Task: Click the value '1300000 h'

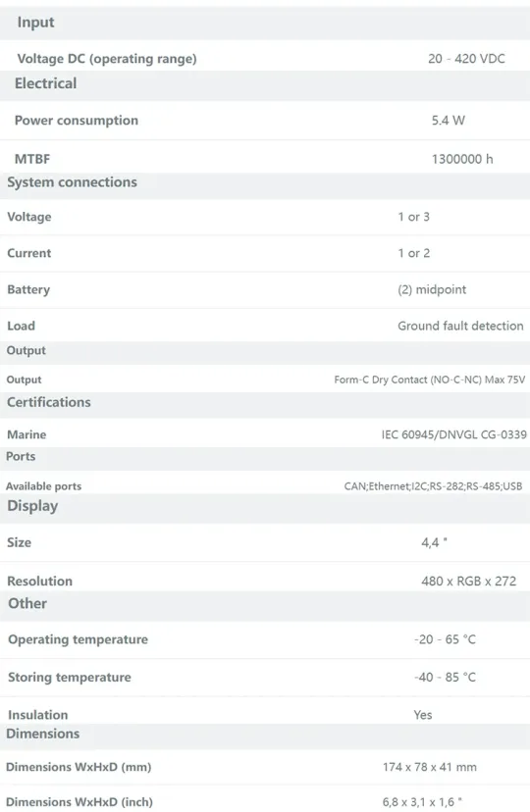Action: coord(462,159)
